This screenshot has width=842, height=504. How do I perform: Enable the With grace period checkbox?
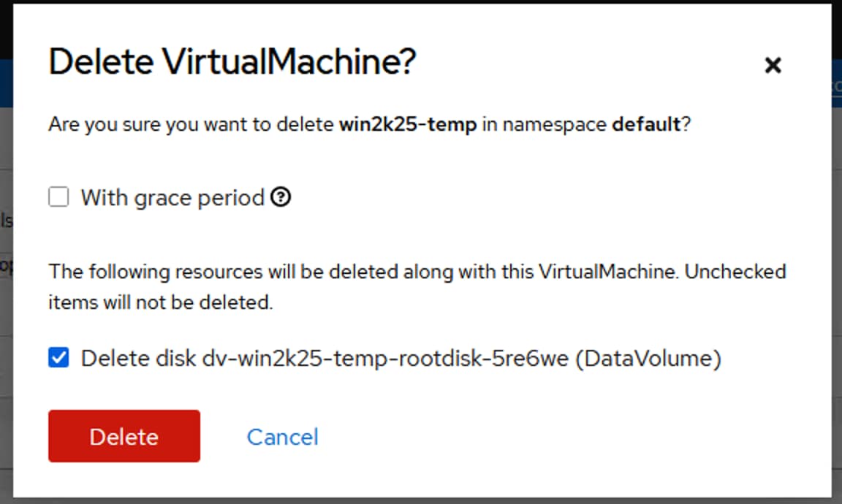tap(58, 197)
